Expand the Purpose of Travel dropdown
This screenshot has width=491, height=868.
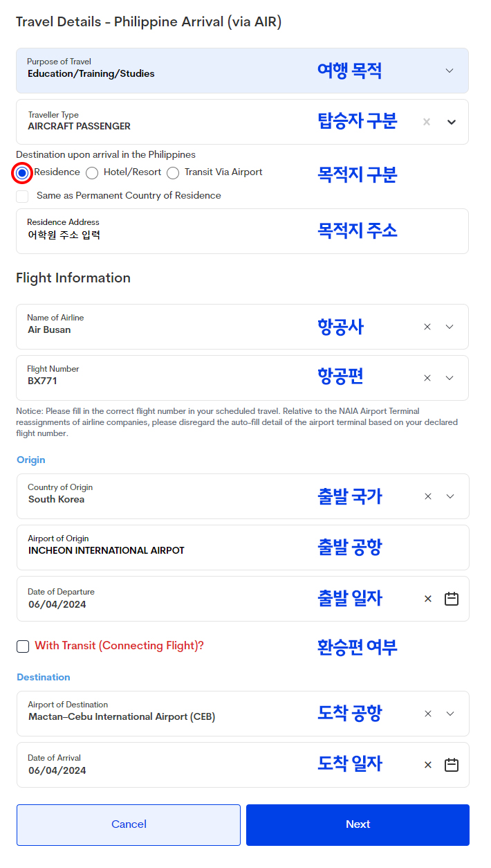(x=450, y=71)
